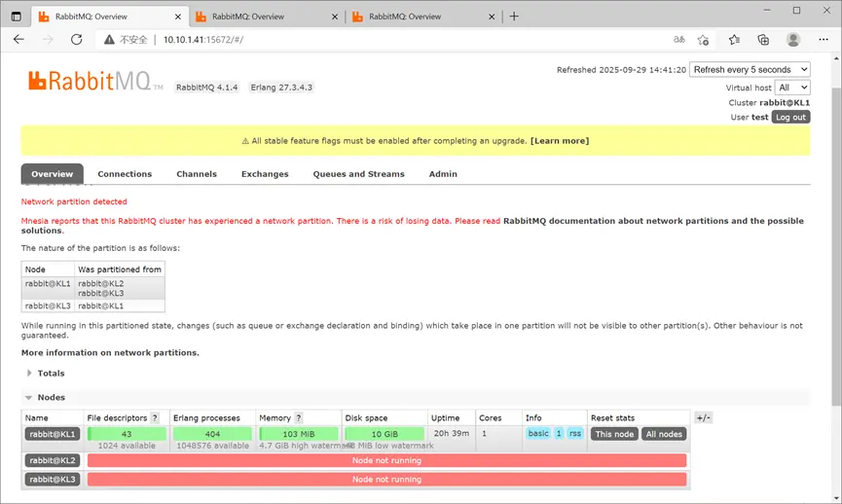This screenshot has width=842, height=504.
Task: Click the Learn more link in warning banner
Action: (x=559, y=141)
